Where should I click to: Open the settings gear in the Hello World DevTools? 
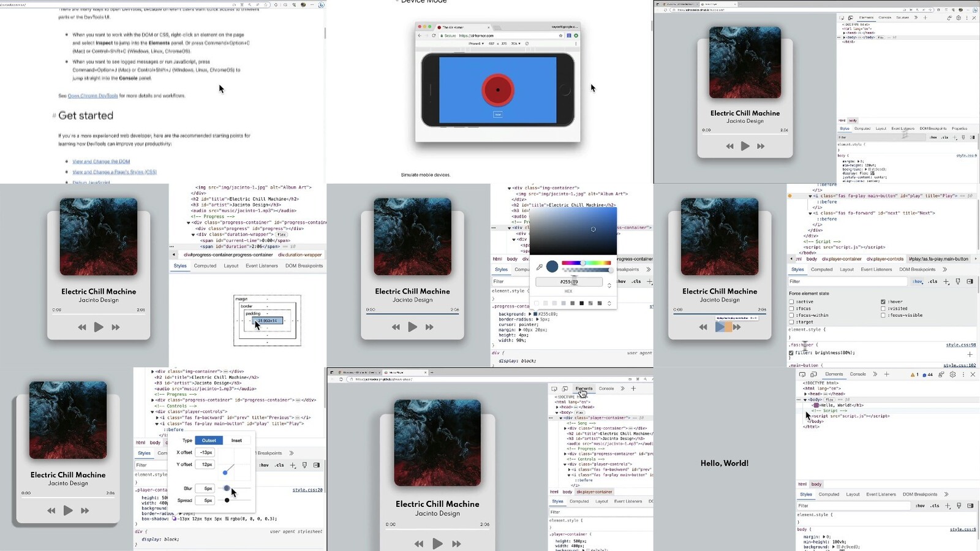(952, 374)
